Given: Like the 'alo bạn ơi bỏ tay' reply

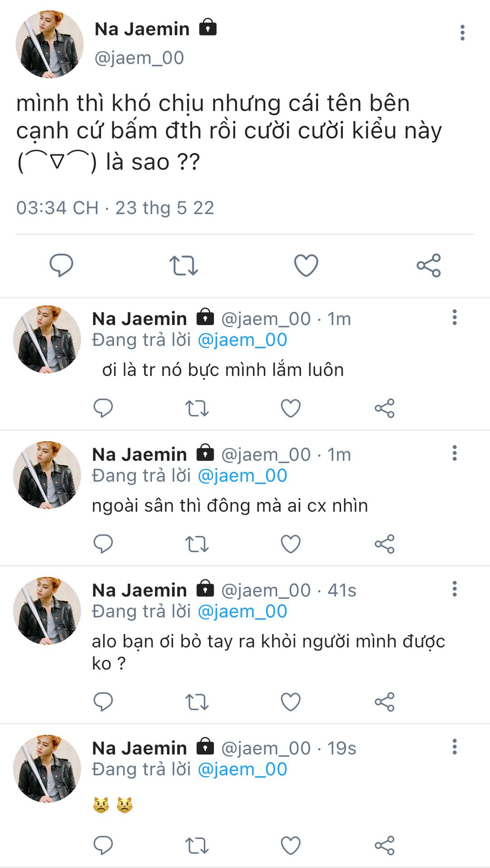Looking at the screenshot, I should click(290, 702).
